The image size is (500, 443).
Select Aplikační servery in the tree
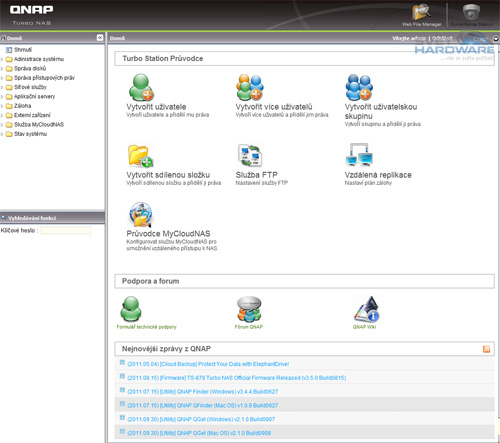click(35, 96)
